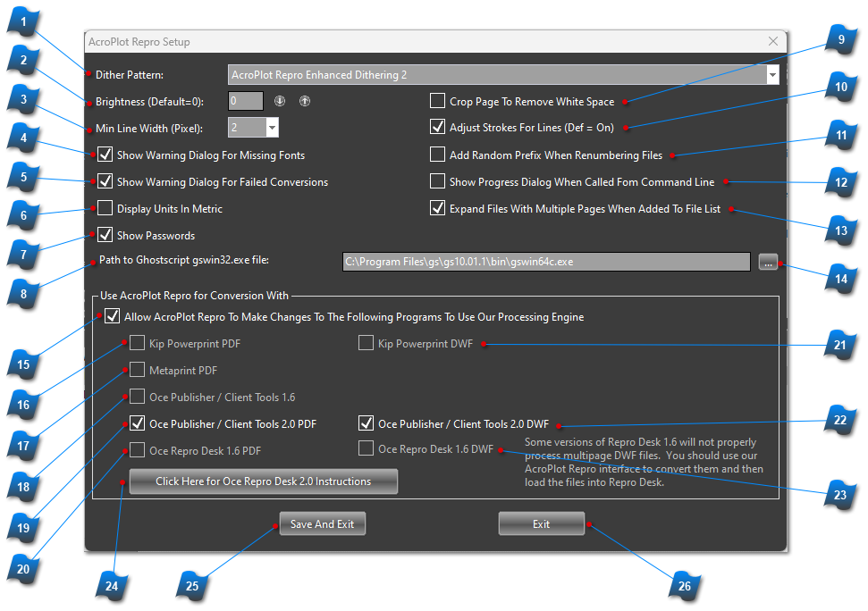The width and height of the screenshot is (868, 611).
Task: Uncheck Show Passwords
Action: coord(105,235)
